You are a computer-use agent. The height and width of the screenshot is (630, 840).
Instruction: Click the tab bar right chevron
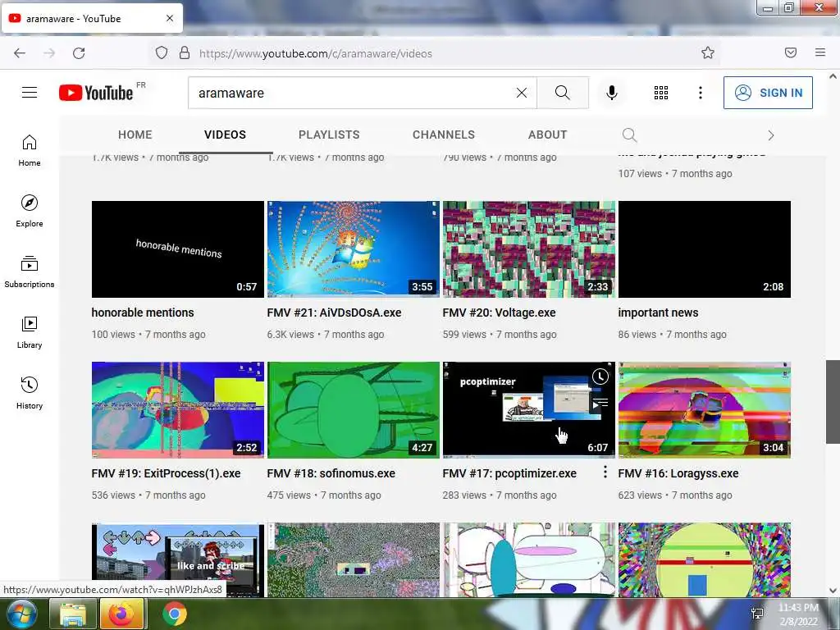point(771,135)
